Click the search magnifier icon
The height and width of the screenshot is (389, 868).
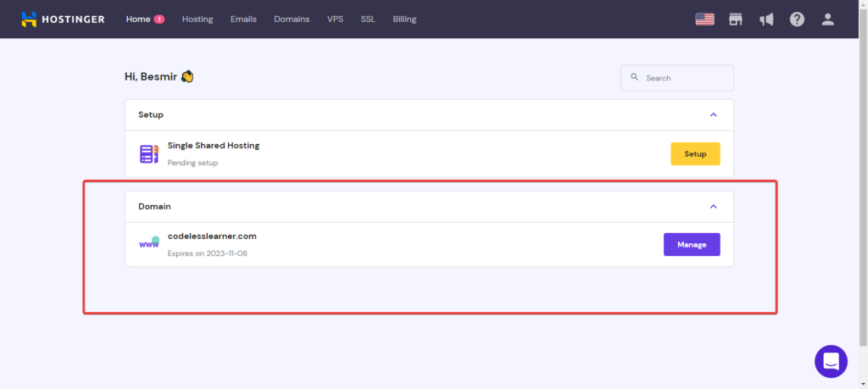pos(635,77)
